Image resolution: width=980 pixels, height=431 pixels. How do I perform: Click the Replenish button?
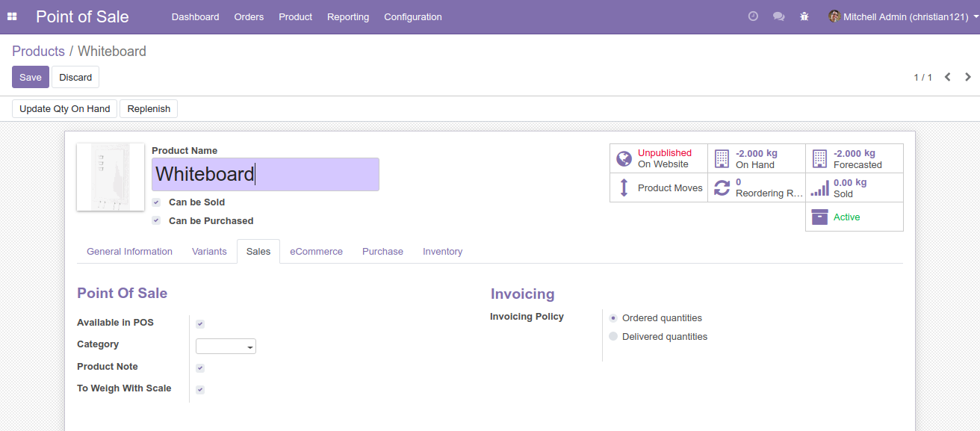(149, 108)
